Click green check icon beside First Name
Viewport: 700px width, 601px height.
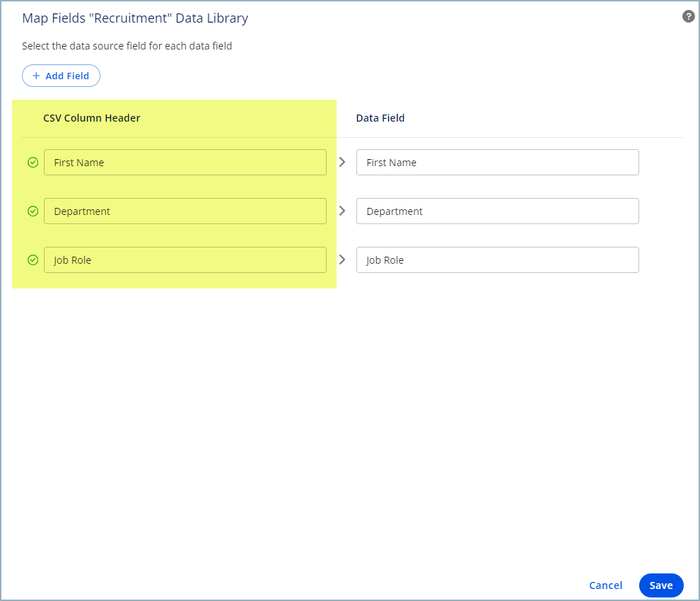coord(33,163)
